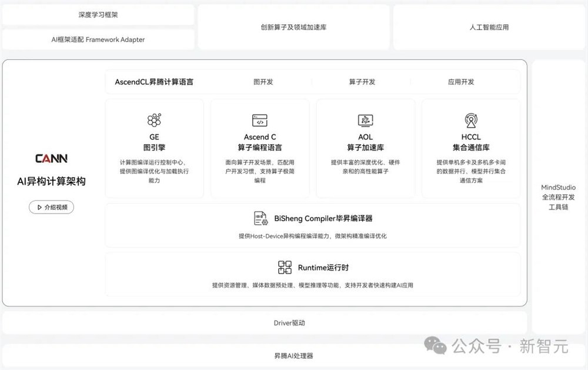This screenshot has height=370, width=588.
Task: Play the 介绍视频 introduction video
Action: 51,207
